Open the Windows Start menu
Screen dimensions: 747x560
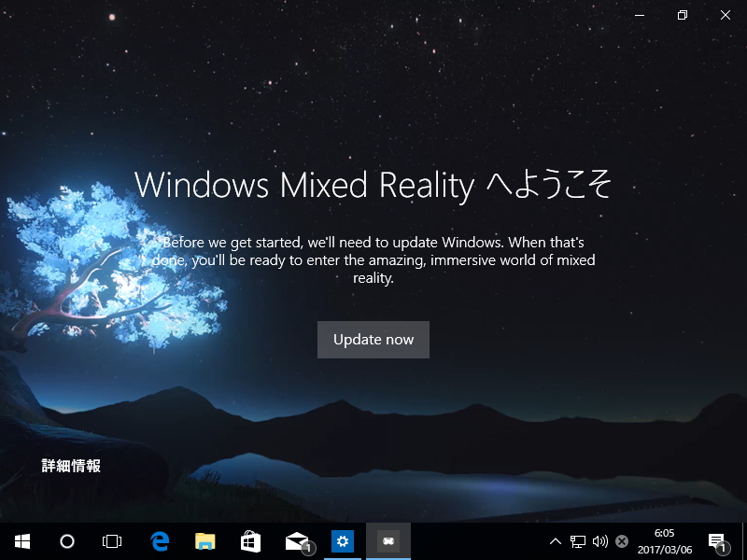tap(22, 541)
